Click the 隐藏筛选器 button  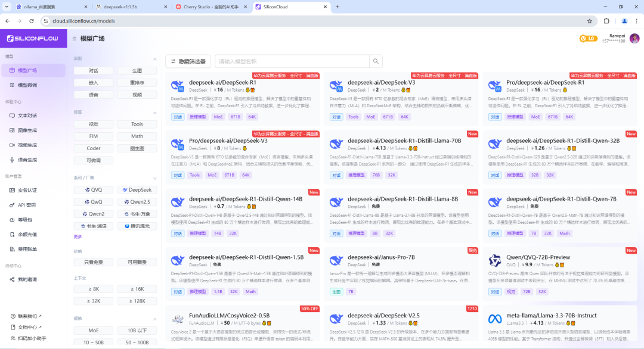(188, 61)
